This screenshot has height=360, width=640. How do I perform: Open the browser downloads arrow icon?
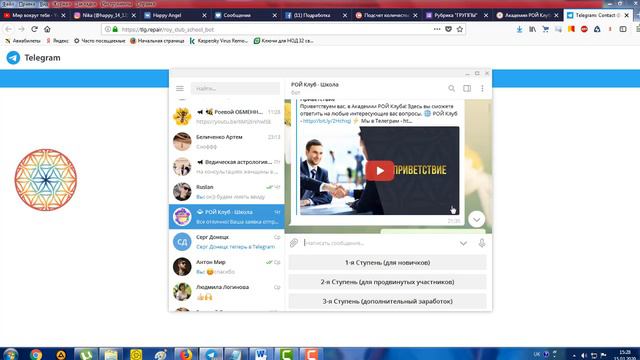[519, 29]
